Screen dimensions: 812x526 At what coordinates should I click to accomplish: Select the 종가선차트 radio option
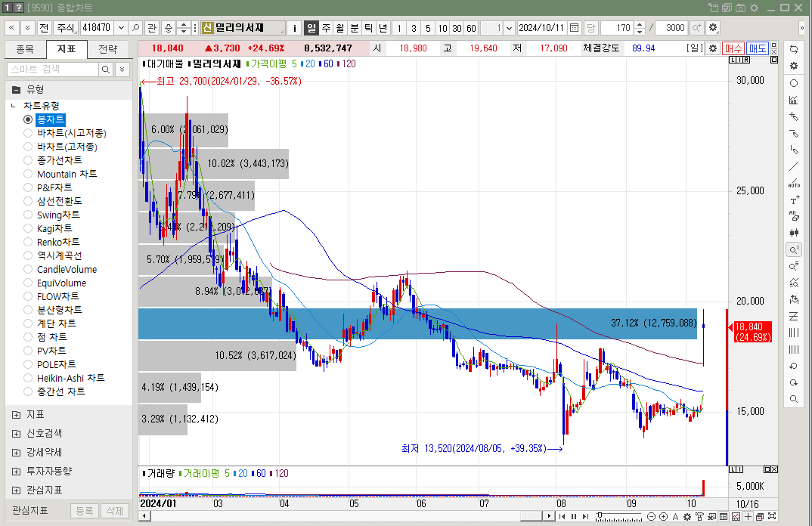pos(28,160)
